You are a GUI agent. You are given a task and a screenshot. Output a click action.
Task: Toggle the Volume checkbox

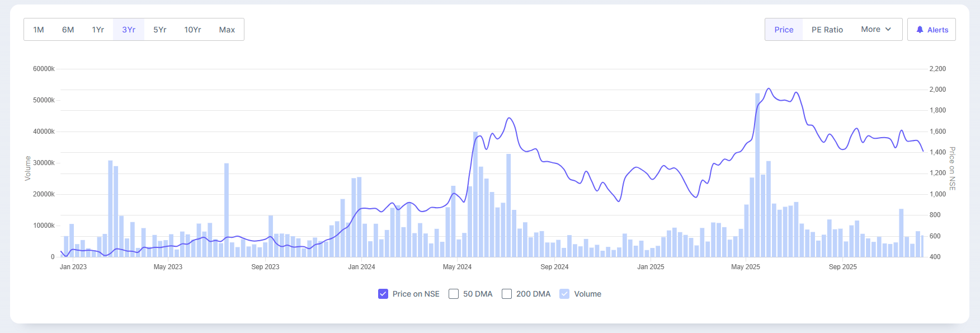564,294
